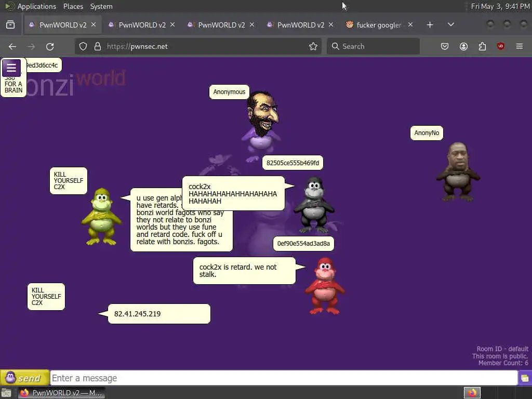The image size is (532, 399).
Task: Click the 82.41.245.219 speech bubble
Action: coord(159,314)
